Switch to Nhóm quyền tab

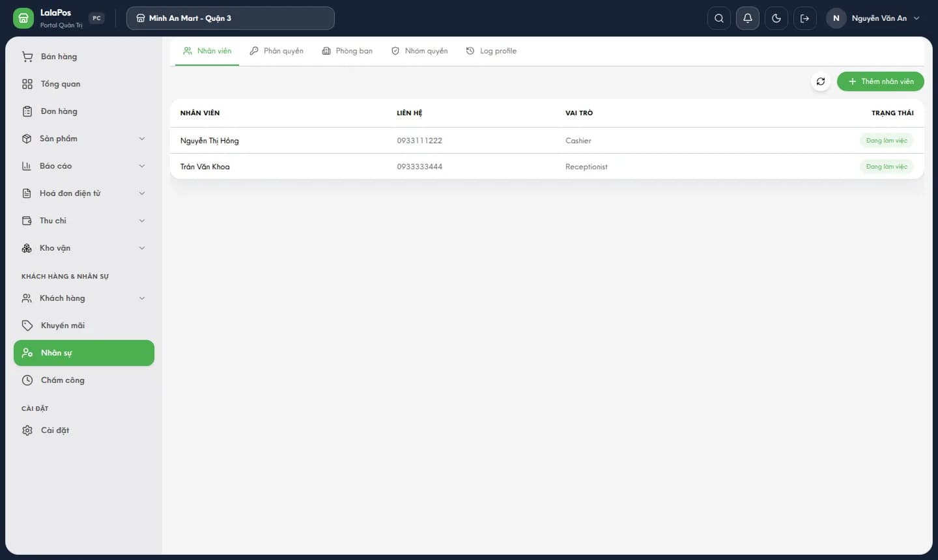point(419,51)
